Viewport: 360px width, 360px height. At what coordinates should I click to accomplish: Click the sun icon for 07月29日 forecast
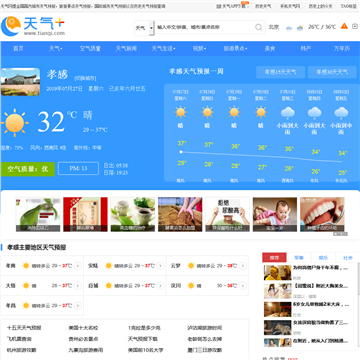click(x=234, y=112)
